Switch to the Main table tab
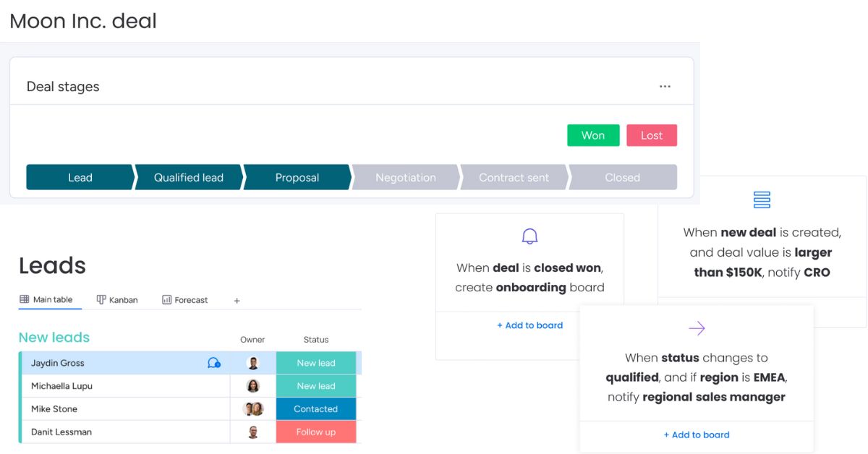 coord(48,299)
